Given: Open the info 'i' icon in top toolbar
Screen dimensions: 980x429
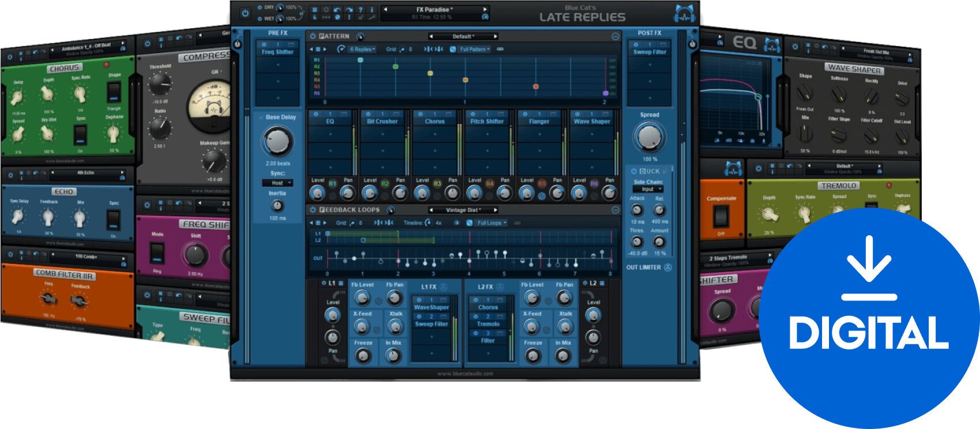Looking at the screenshot, I should point(372,10).
